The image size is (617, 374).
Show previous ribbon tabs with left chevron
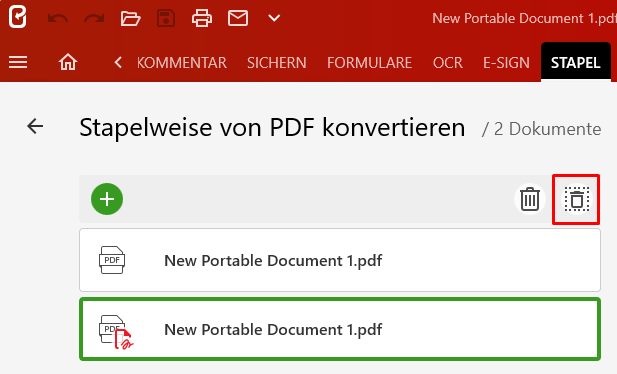(118, 62)
